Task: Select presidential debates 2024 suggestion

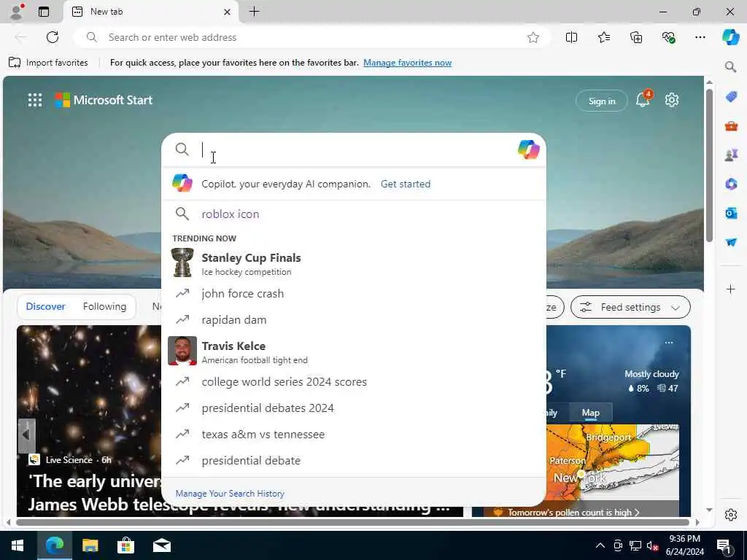Action: coord(354,408)
